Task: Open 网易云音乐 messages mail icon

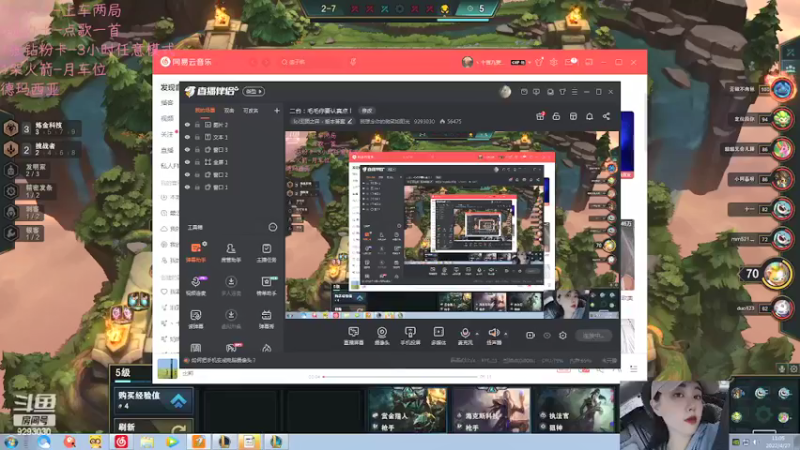Action: (x=570, y=62)
